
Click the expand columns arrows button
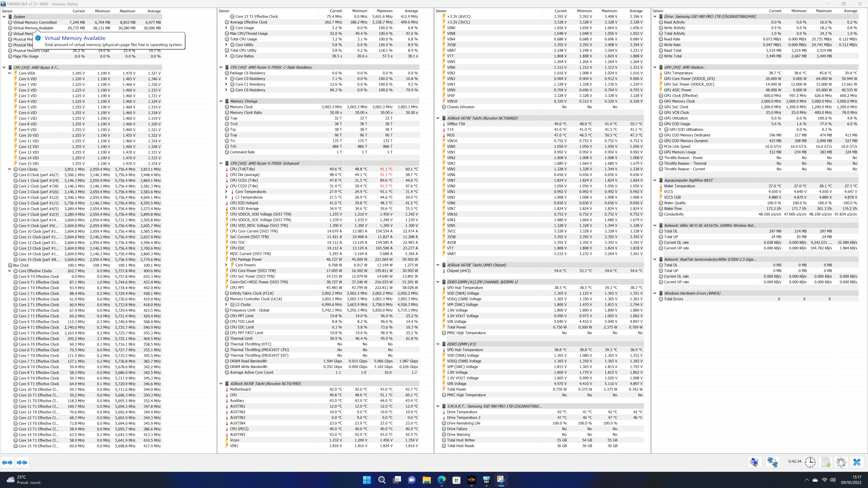[x=7, y=462]
